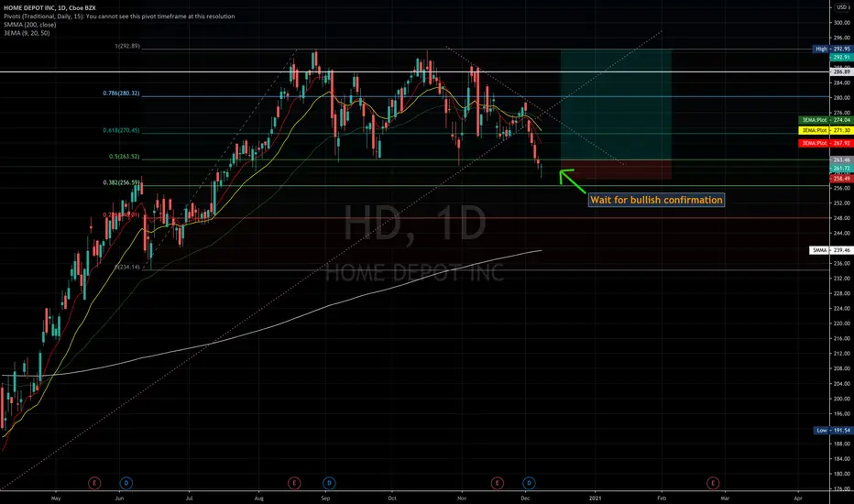Click the Sep label on time axis
Image resolution: width=854 pixels, height=504 pixels.
pos(325,498)
